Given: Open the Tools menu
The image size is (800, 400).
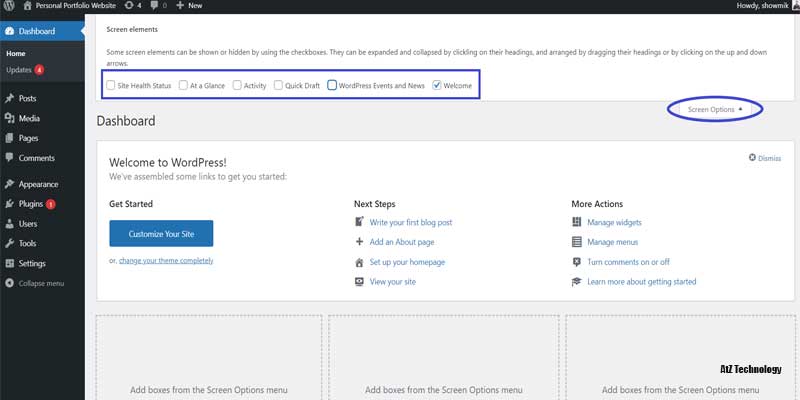Looking at the screenshot, I should 28,243.
